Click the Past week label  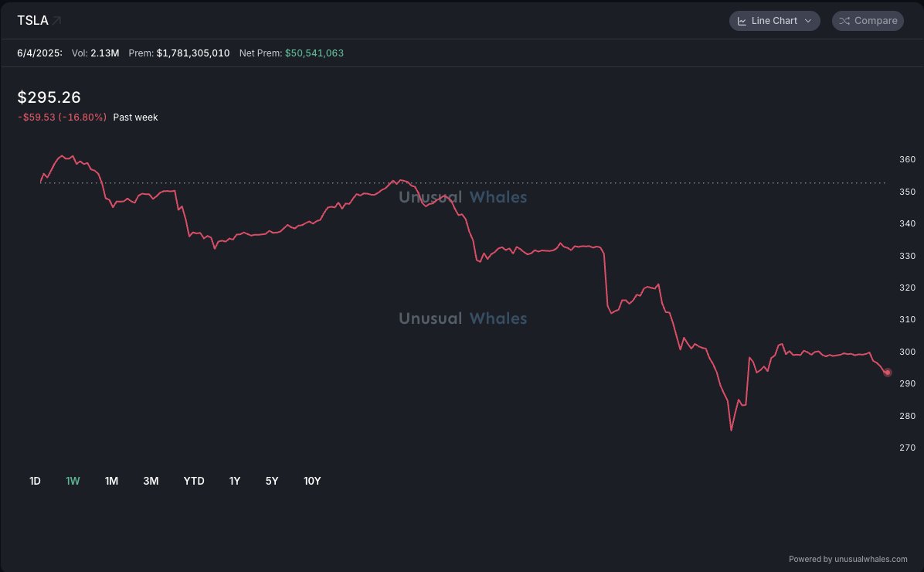[x=135, y=117]
